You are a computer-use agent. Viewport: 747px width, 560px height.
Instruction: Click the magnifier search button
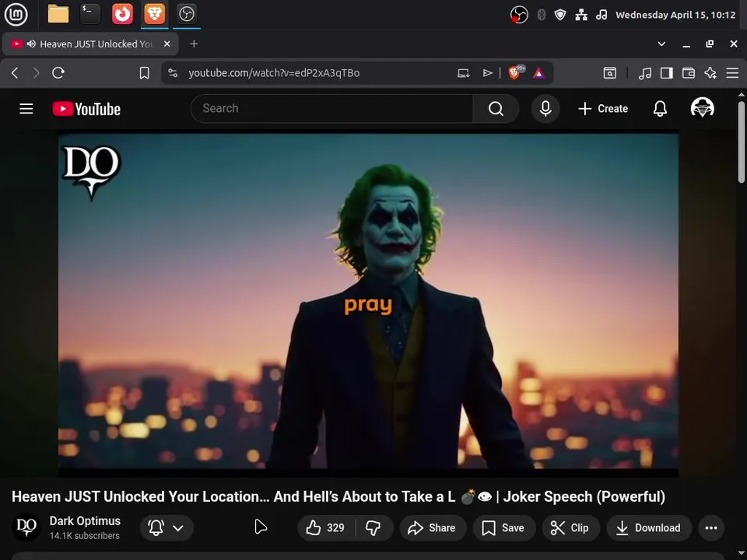(x=496, y=109)
